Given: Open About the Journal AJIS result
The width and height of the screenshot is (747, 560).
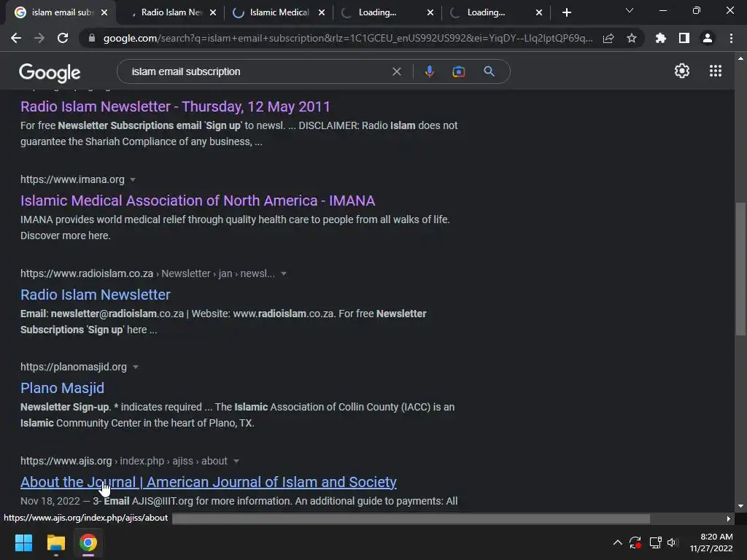Looking at the screenshot, I should point(209,483).
